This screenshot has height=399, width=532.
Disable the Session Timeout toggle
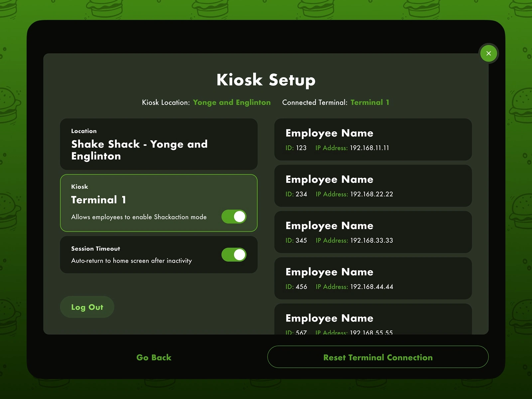[234, 255]
